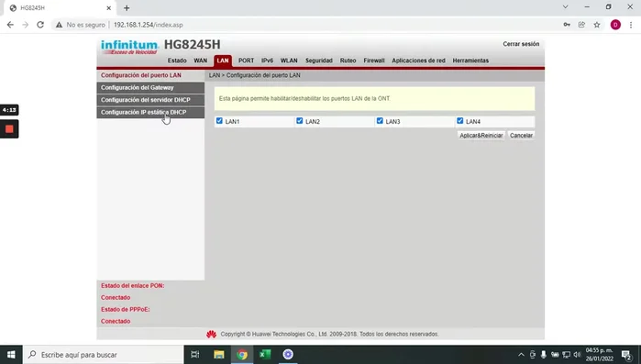
Task: Open a new browser tab
Action: point(127,8)
